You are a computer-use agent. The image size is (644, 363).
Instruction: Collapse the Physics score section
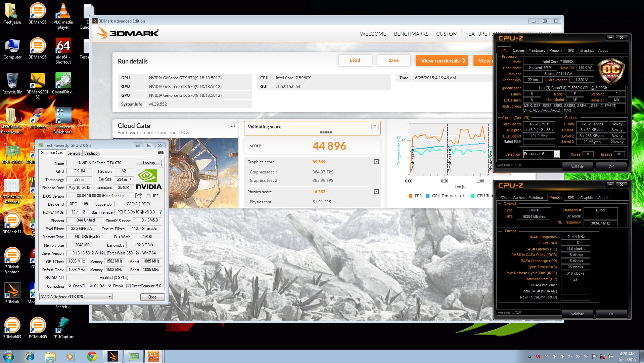376,192
